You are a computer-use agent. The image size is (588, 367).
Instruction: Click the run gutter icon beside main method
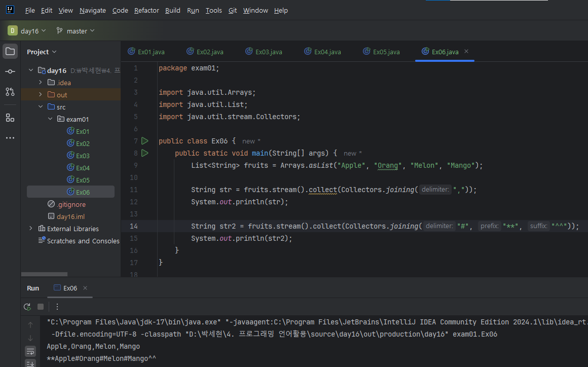point(145,153)
